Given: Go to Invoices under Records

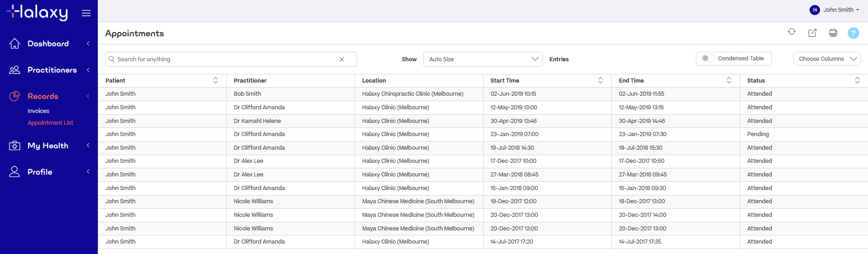Looking at the screenshot, I should [38, 111].
